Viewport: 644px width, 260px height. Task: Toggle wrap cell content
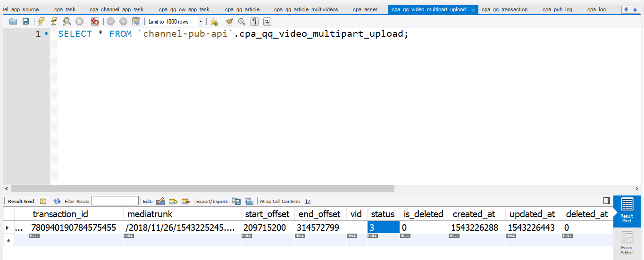[308, 201]
